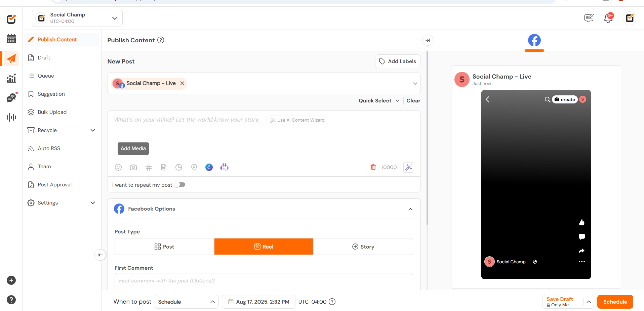The height and width of the screenshot is (311, 644).
Task: Click the First Comment input field
Action: pos(264,281)
